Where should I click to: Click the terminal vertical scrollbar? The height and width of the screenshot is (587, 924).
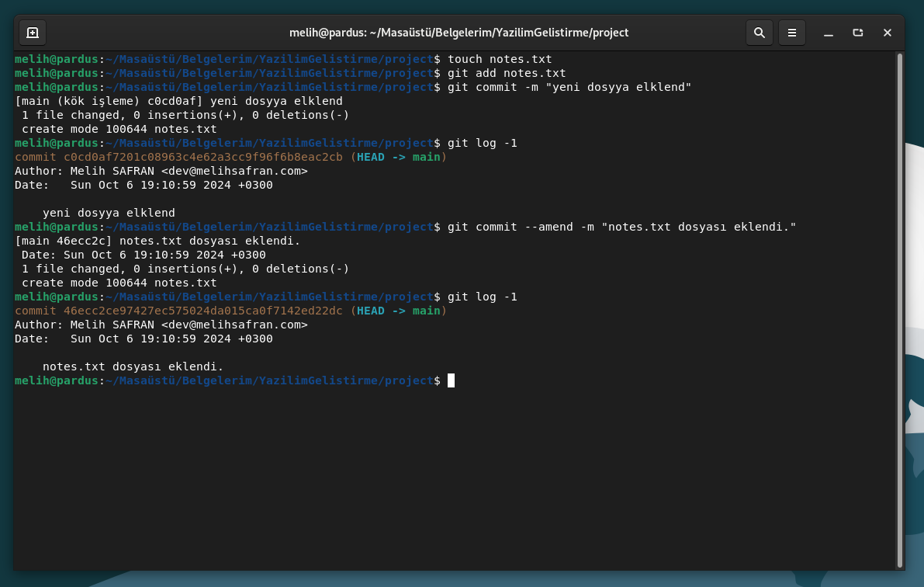coord(899,311)
